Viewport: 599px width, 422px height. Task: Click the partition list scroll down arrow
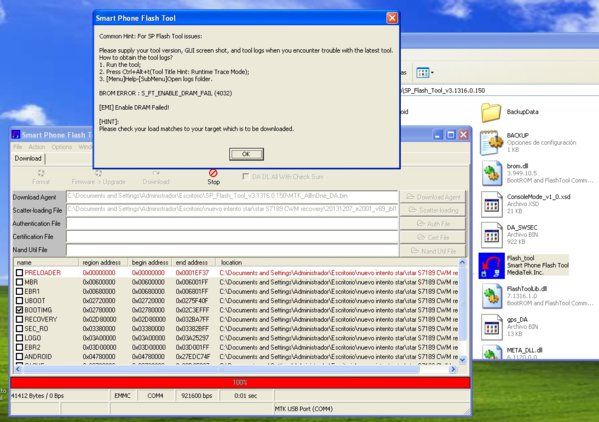pyautogui.click(x=462, y=359)
